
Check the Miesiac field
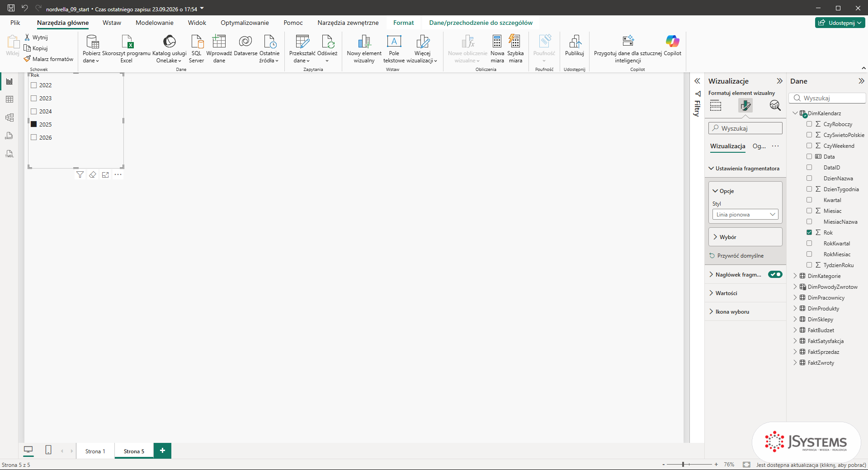(x=809, y=211)
